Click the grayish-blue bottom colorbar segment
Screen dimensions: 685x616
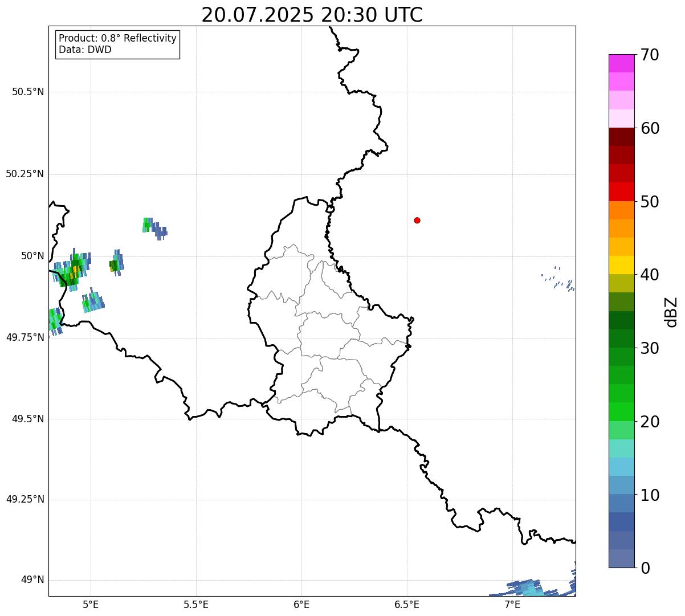pos(622,558)
